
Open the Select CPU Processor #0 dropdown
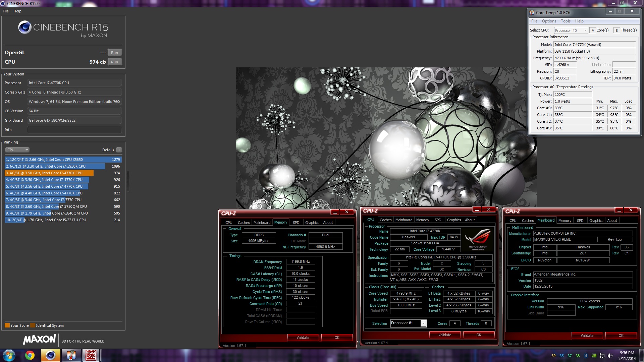(571, 30)
